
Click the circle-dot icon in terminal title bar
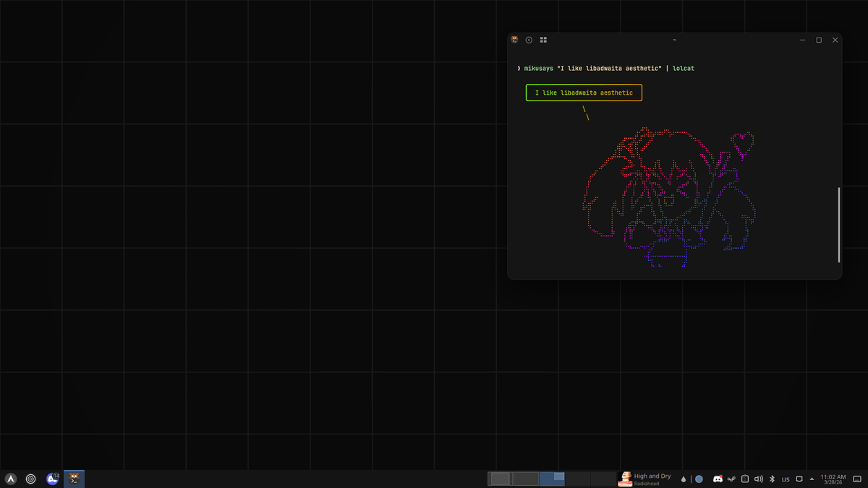coord(529,40)
